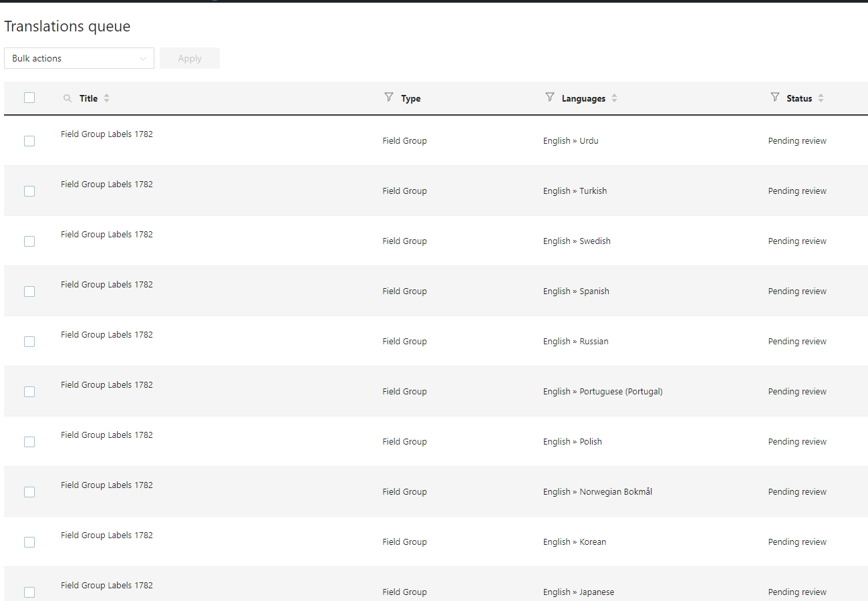The height and width of the screenshot is (601, 868).
Task: Click the Bulk actions dropdown chevron
Action: pos(143,59)
